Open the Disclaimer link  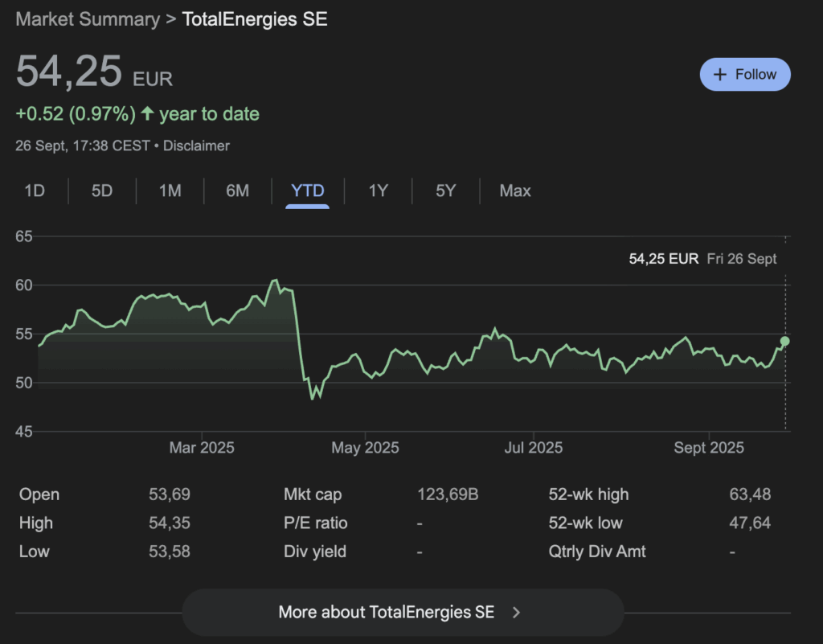(196, 146)
